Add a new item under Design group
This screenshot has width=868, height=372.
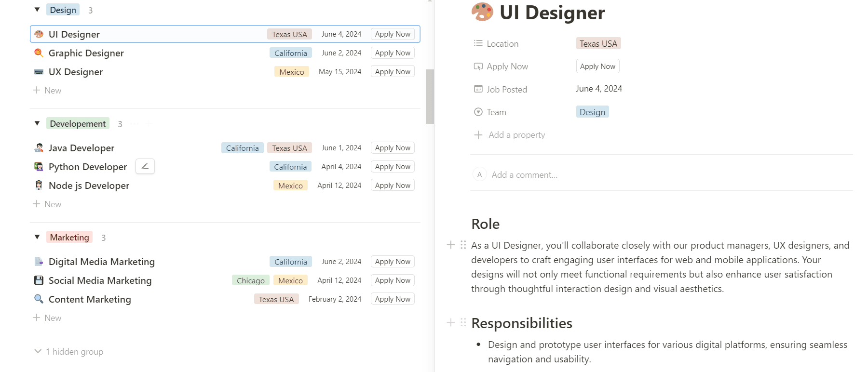pos(47,91)
